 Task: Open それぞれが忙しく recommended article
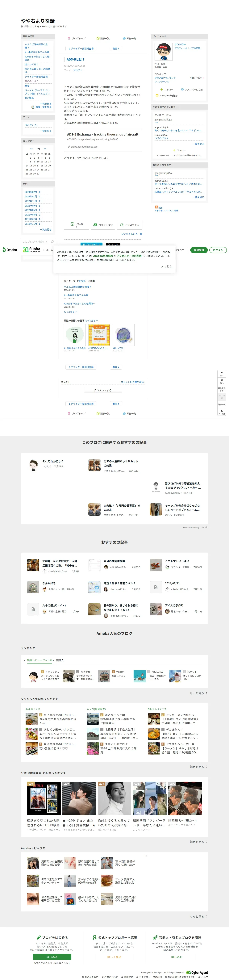[53, 461]
